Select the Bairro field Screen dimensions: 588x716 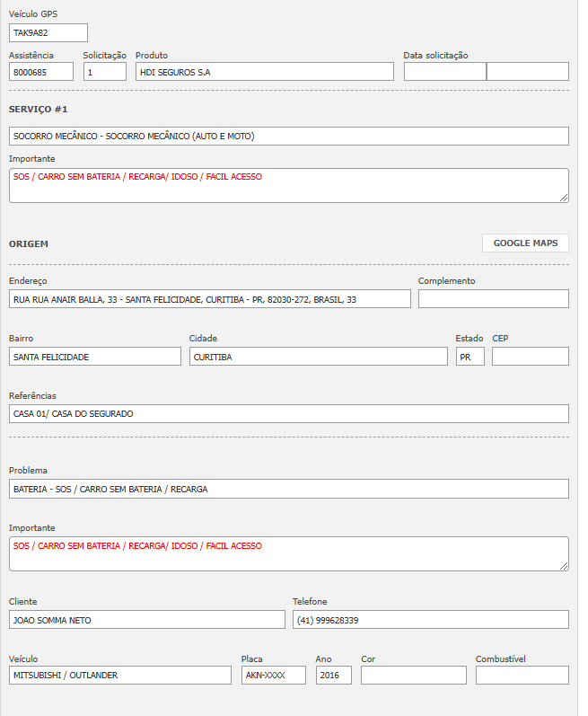(95, 357)
